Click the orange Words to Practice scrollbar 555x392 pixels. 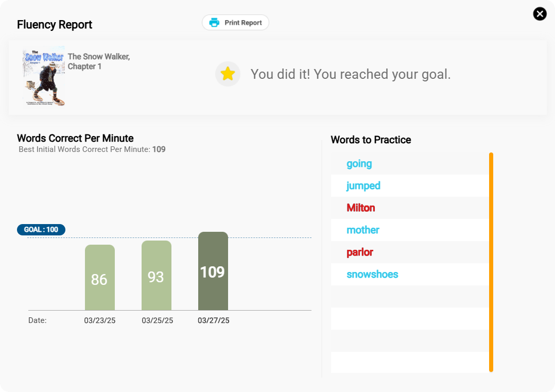(491, 262)
